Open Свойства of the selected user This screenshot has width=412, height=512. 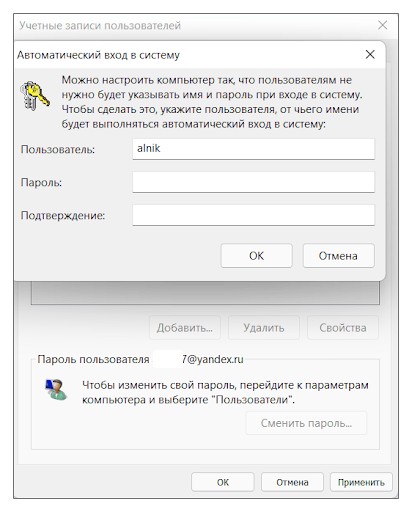343,328
